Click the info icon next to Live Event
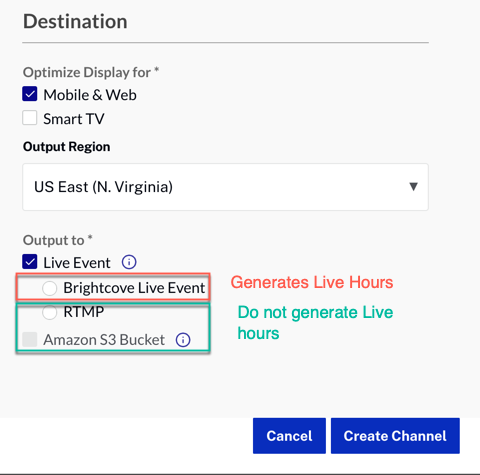This screenshot has width=480, height=475. pos(129,262)
